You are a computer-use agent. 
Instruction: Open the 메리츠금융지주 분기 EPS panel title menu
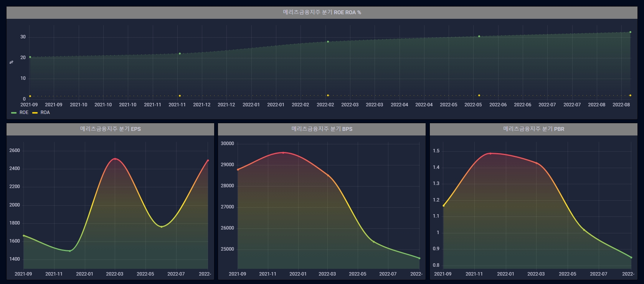click(110, 129)
